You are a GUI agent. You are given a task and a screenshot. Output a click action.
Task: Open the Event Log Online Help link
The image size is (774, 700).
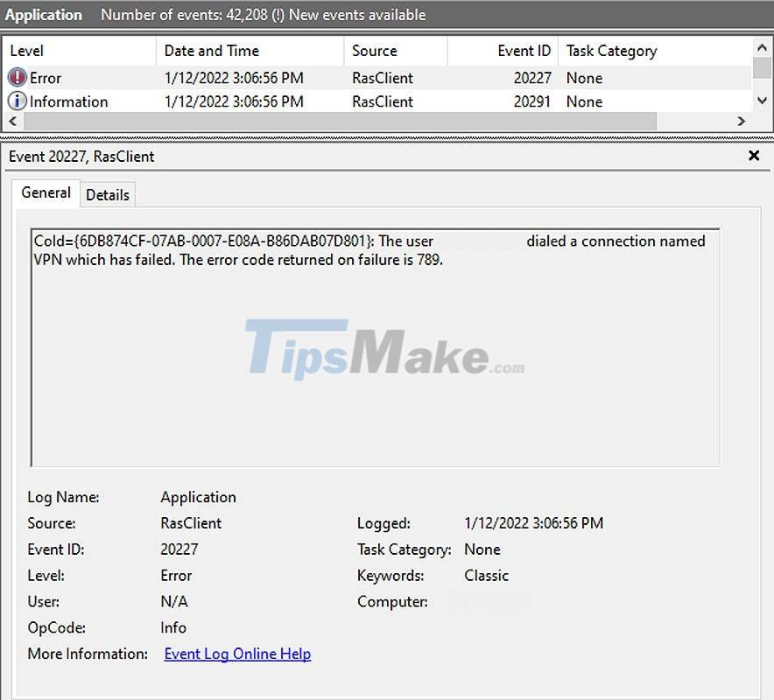[x=237, y=654]
